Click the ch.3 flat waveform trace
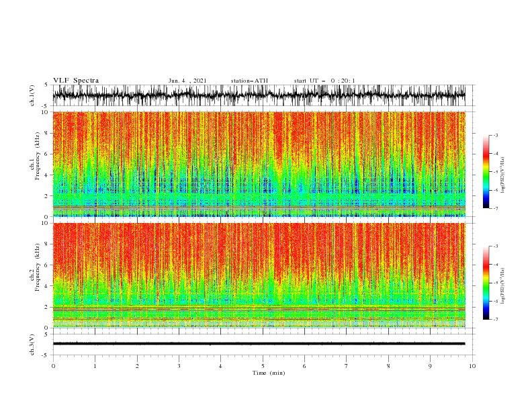The image size is (532, 411). click(x=259, y=344)
